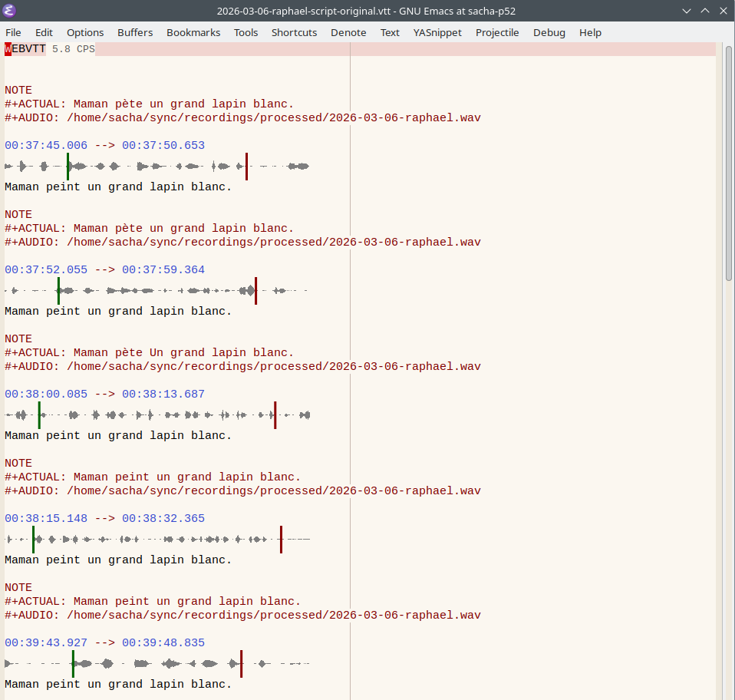
Task: Click the first AUDIO file path line
Action: 242,118
